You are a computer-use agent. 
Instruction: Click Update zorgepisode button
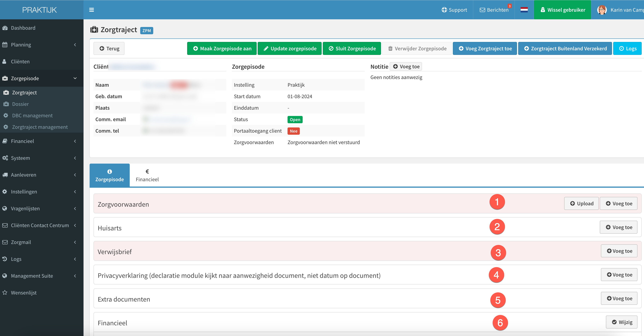[289, 48]
